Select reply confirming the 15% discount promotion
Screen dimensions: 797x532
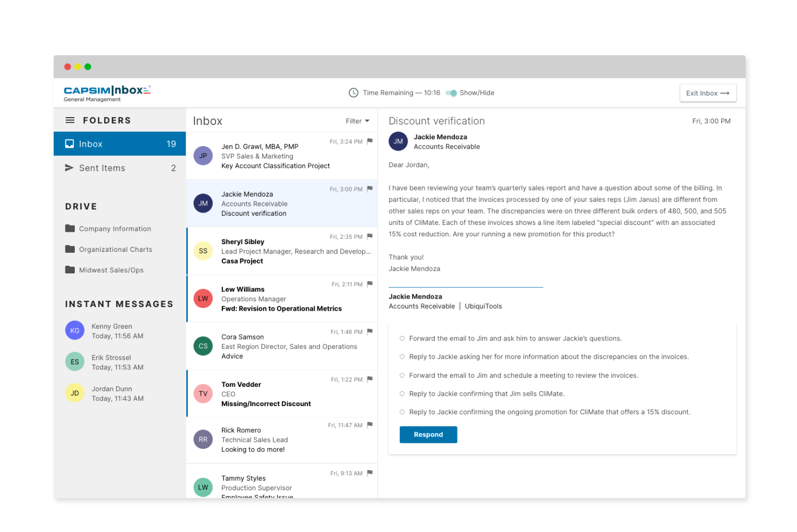402,412
